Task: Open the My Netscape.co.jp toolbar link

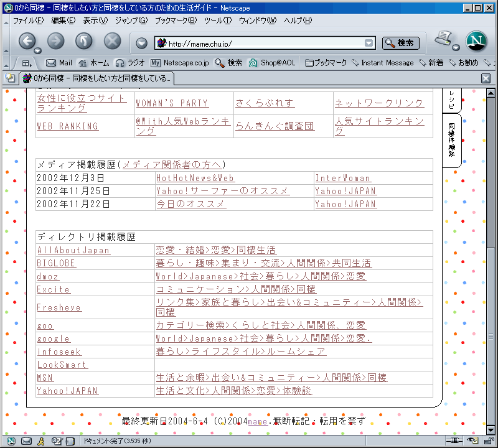Action: click(179, 63)
